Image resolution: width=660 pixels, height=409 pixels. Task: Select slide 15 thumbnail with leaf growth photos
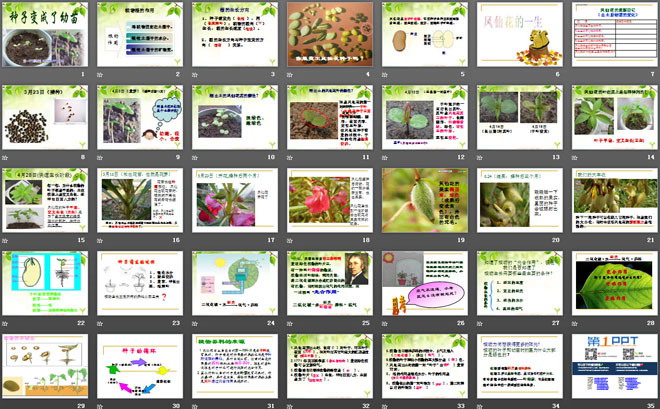coord(45,200)
